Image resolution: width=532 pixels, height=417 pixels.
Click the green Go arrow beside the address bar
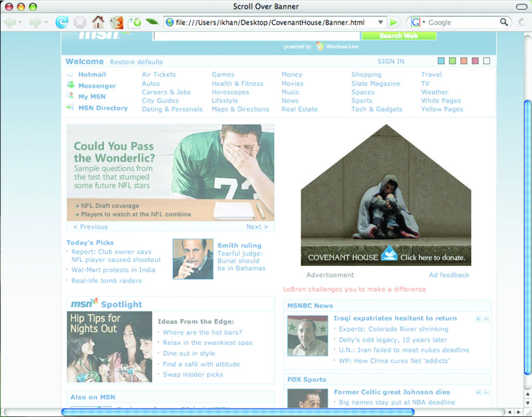coord(394,22)
